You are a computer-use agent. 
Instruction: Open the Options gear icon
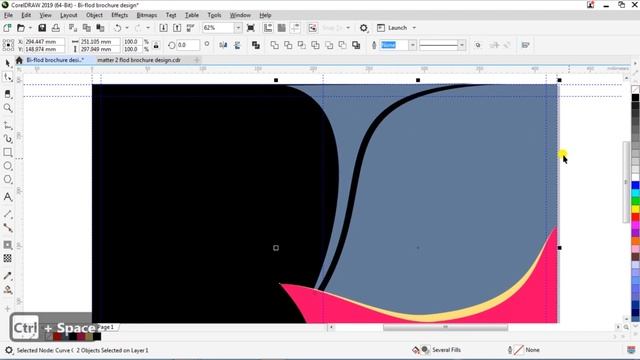coord(364,28)
